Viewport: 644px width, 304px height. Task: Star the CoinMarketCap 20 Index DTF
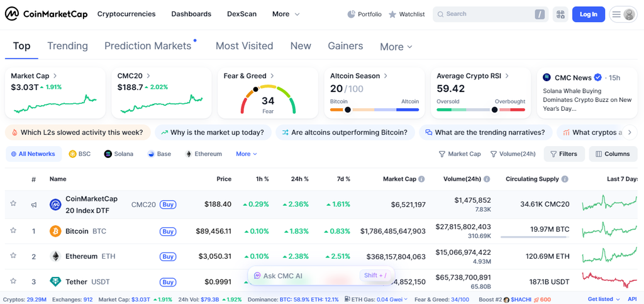(x=13, y=203)
